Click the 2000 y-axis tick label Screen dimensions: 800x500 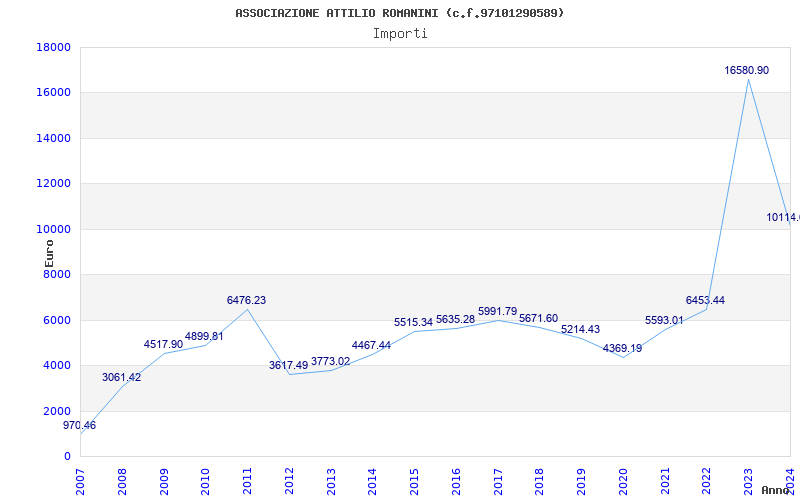(x=57, y=411)
